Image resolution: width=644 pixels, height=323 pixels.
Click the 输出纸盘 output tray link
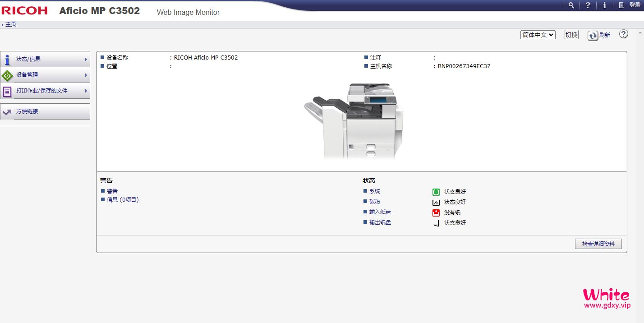point(380,222)
